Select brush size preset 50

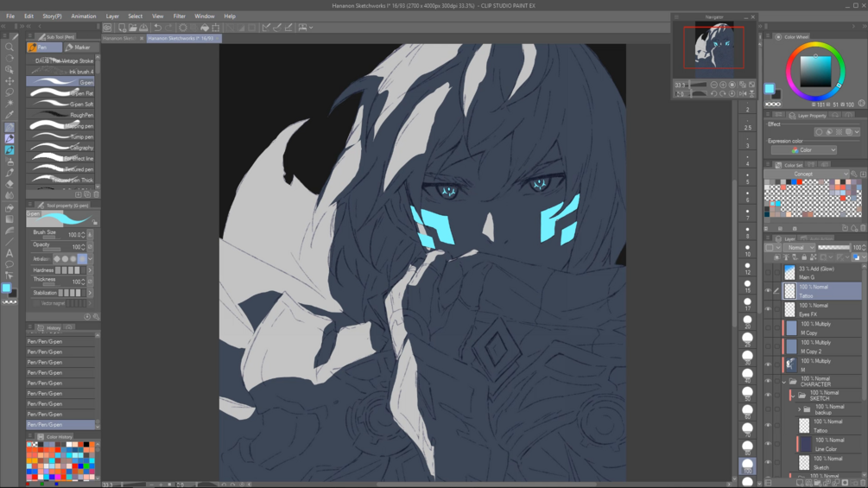coord(747,393)
